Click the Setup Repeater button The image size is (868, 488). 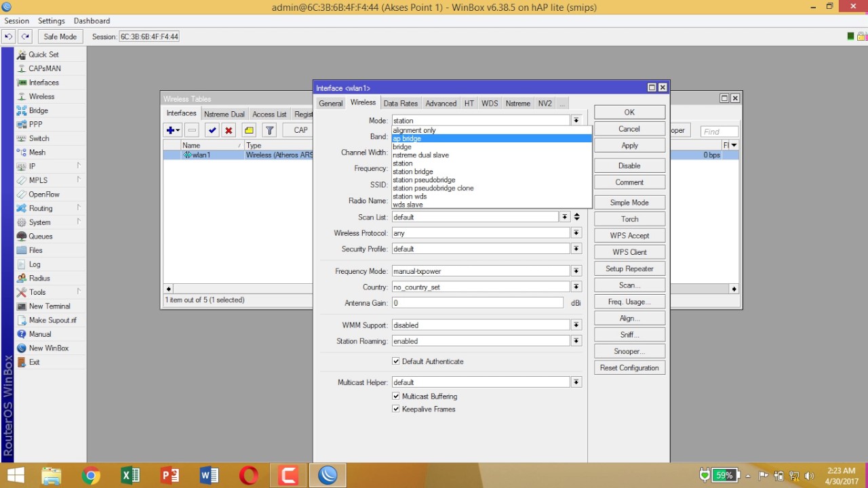point(629,269)
